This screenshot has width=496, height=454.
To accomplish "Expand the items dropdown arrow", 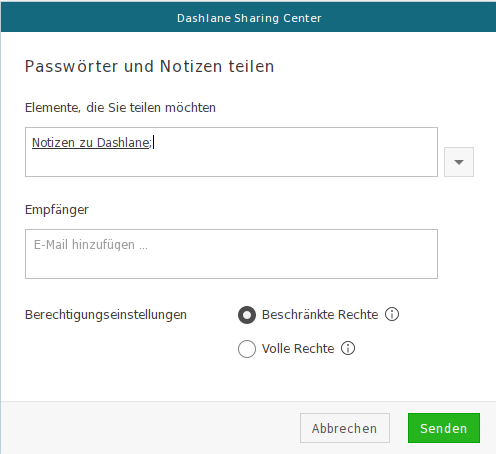I will [459, 162].
